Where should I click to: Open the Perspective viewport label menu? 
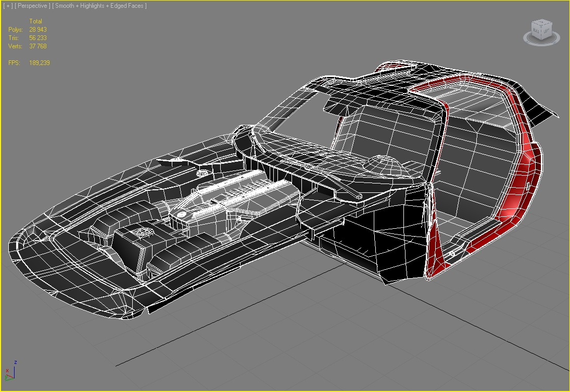coord(32,6)
